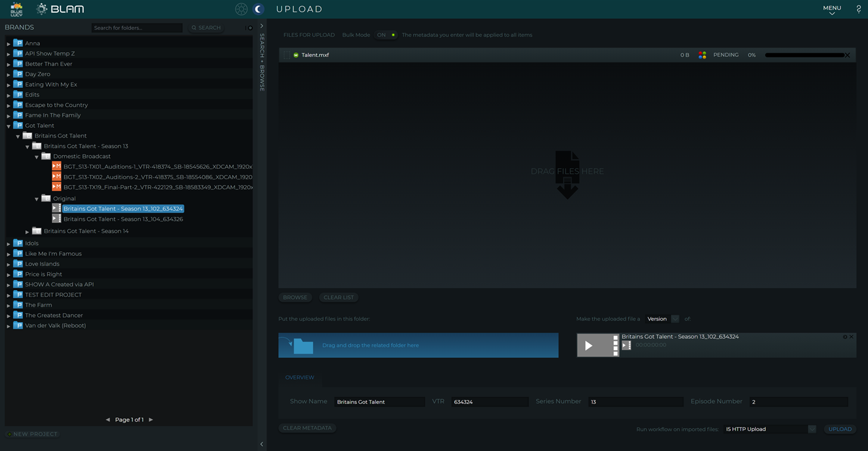Open the Version type dropdown
Image resolution: width=868 pixels, height=451 pixels.
click(x=675, y=319)
